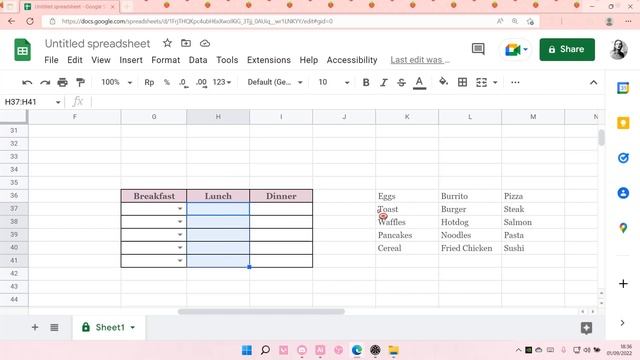Open the Edit menu
Screen dimensions: 640x360
coord(75,60)
